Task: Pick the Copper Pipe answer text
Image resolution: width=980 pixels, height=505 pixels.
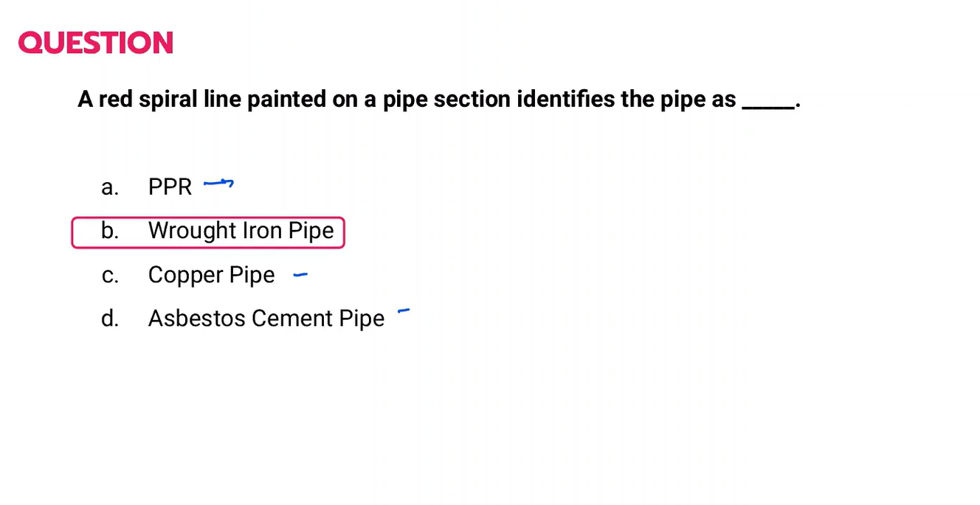Action: pyautogui.click(x=211, y=275)
